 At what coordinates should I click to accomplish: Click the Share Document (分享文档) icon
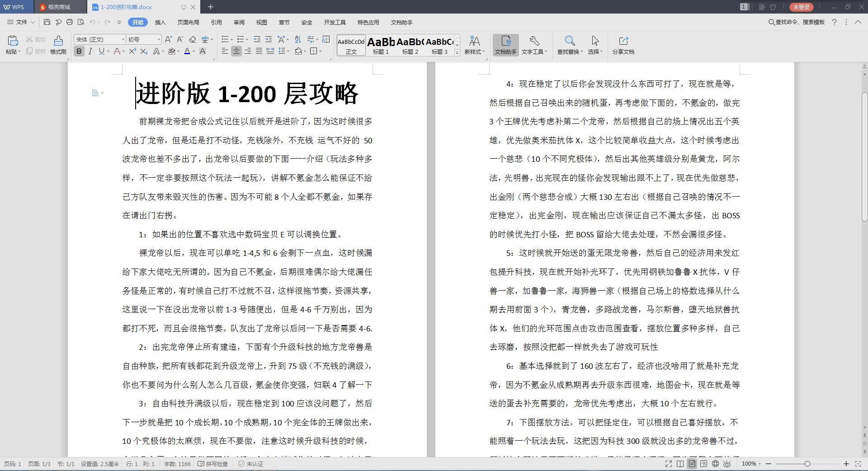[623, 45]
